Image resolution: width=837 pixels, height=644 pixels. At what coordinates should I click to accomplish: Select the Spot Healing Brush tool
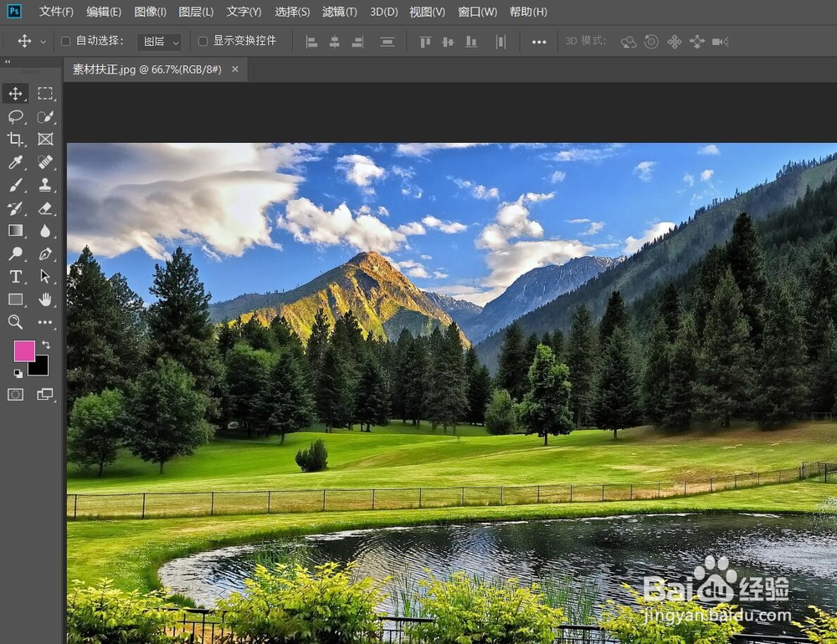tap(45, 161)
